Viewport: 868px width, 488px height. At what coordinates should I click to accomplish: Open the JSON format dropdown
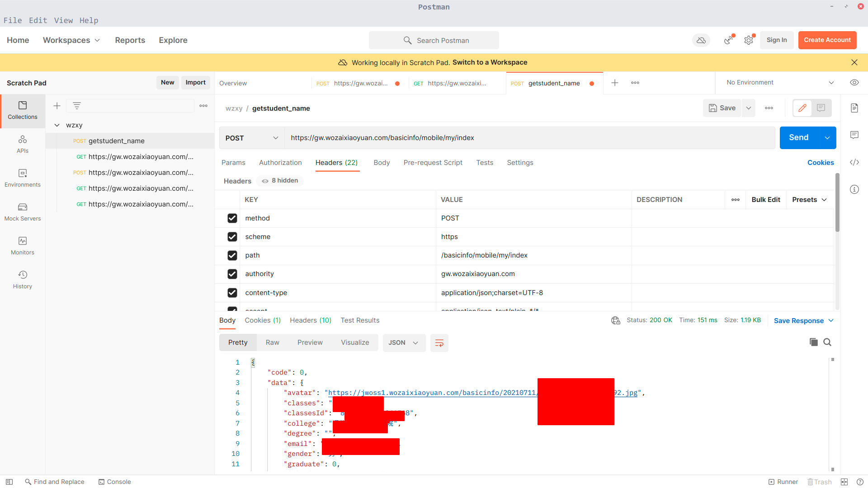tap(403, 343)
